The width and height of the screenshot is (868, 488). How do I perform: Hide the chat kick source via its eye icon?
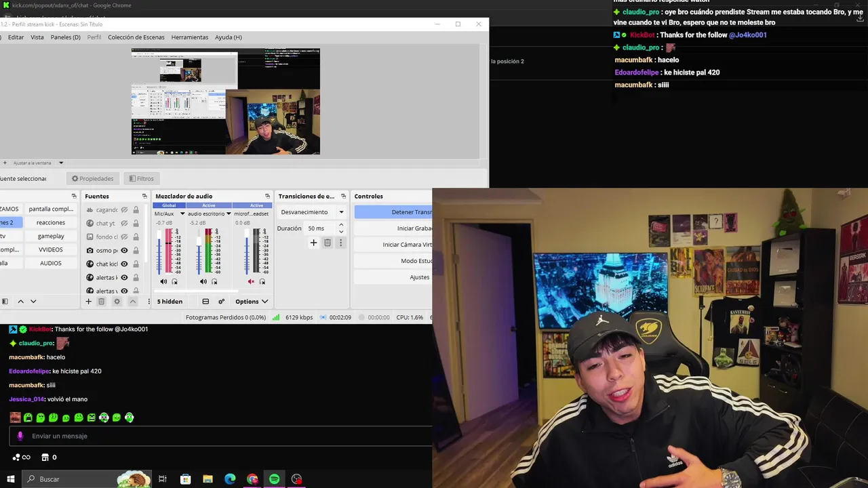tap(124, 264)
